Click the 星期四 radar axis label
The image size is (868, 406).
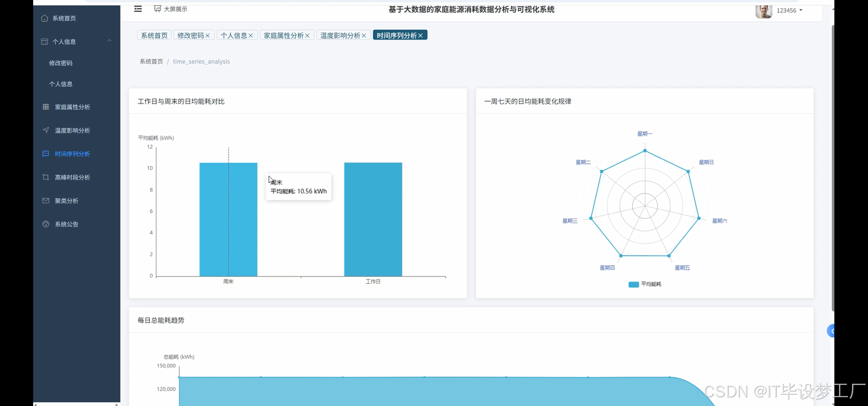click(x=607, y=267)
